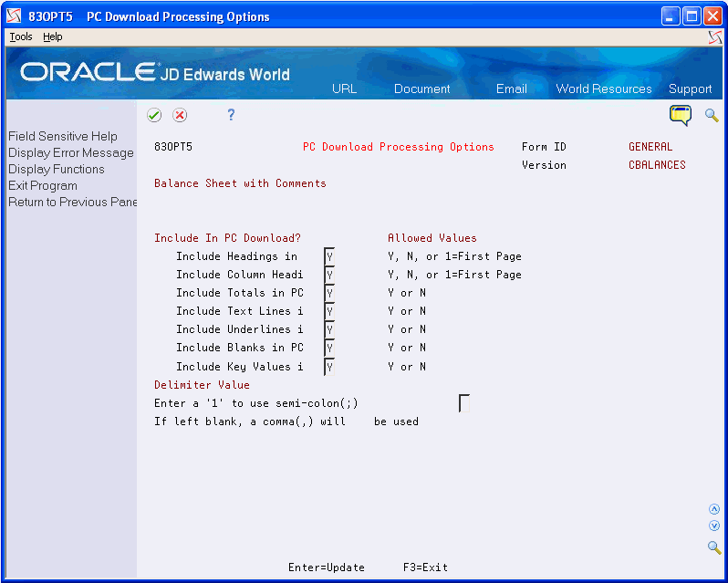Close the PC Download Processing Options window
This screenshot has height=583, width=728.
[x=712, y=16]
